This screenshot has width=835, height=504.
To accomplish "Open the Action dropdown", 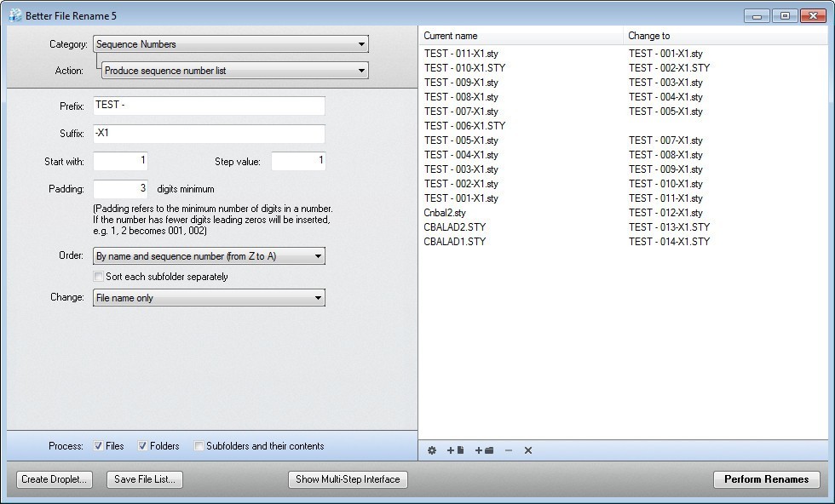I will click(x=235, y=71).
